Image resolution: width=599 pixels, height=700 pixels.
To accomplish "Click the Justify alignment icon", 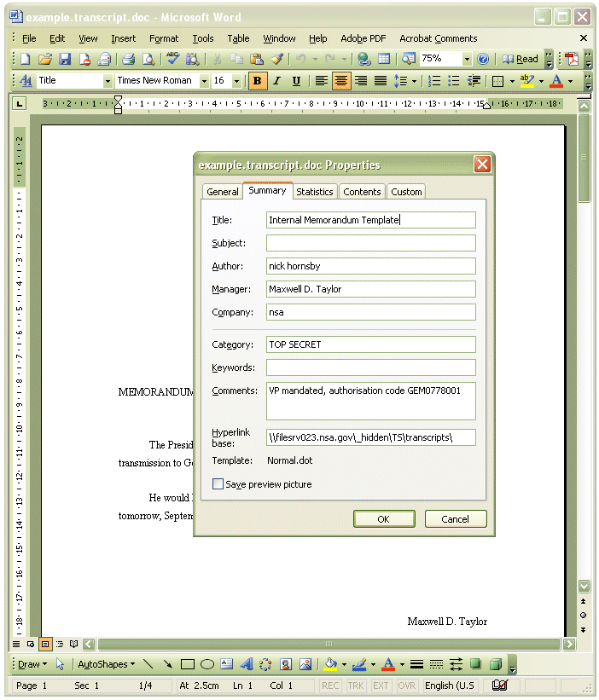I will [x=381, y=81].
